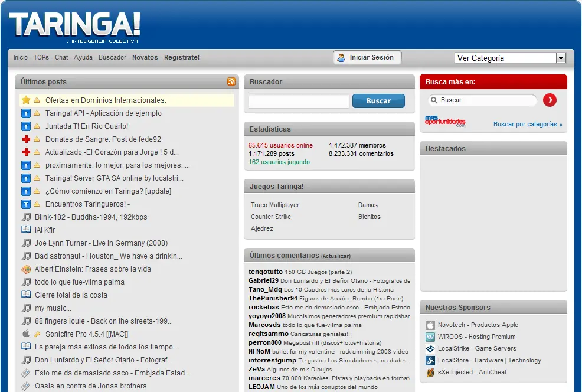582x392 pixels.
Task: Click the tag icon beside Oasis en contra de Jonas
Action: click(x=25, y=386)
